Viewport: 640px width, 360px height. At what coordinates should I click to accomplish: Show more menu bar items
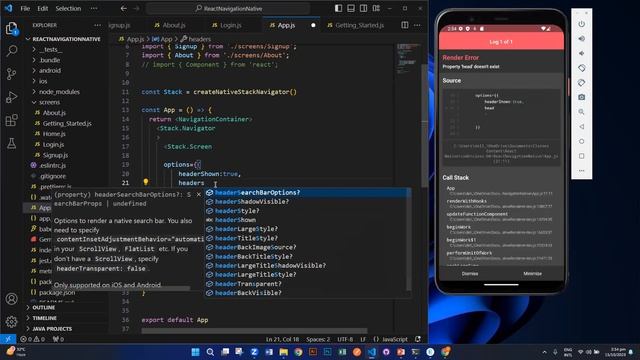click(x=94, y=8)
